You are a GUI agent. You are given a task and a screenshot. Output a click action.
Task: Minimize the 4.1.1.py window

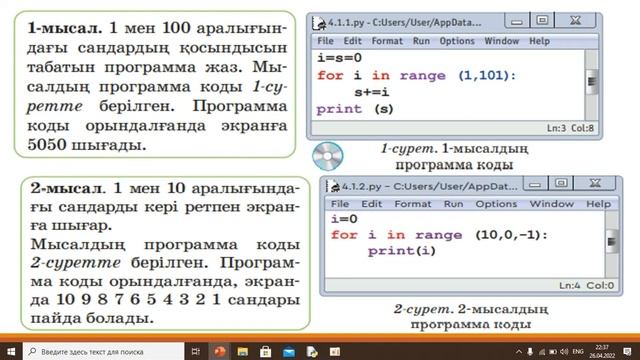[x=517, y=20]
